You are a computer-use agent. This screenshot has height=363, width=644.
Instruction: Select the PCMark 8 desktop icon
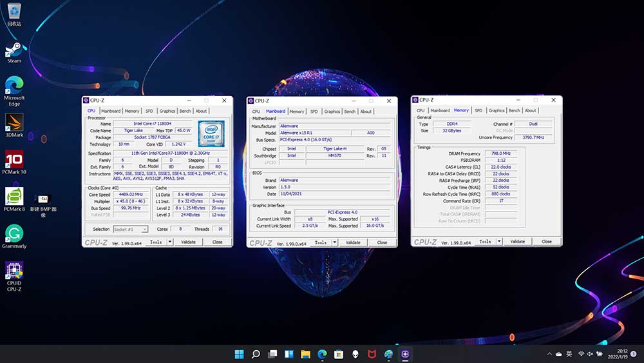pyautogui.click(x=14, y=199)
